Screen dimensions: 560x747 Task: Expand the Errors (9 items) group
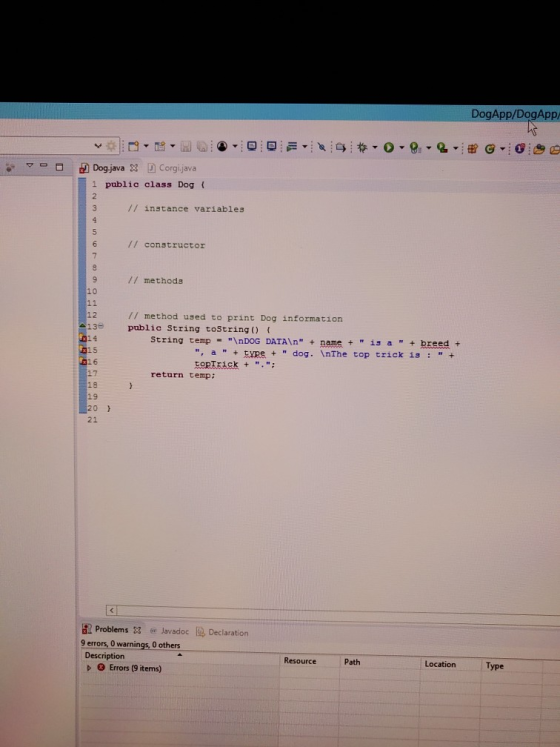pos(89,668)
